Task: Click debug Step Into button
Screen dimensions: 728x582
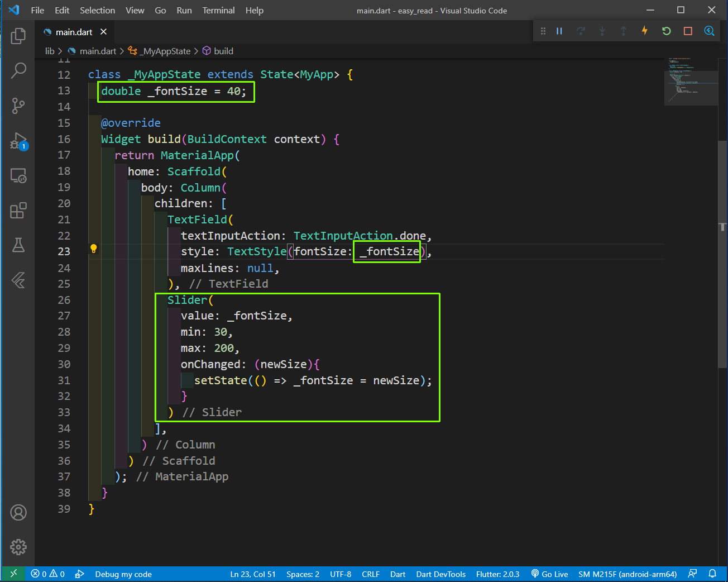Action: 602,31
